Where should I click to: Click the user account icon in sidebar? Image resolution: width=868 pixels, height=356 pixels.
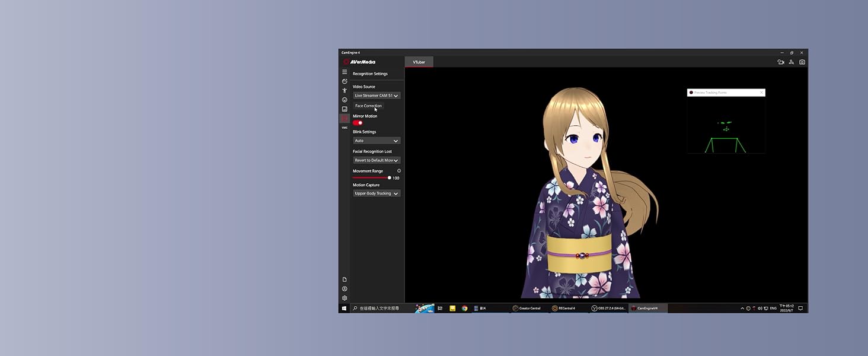344,289
